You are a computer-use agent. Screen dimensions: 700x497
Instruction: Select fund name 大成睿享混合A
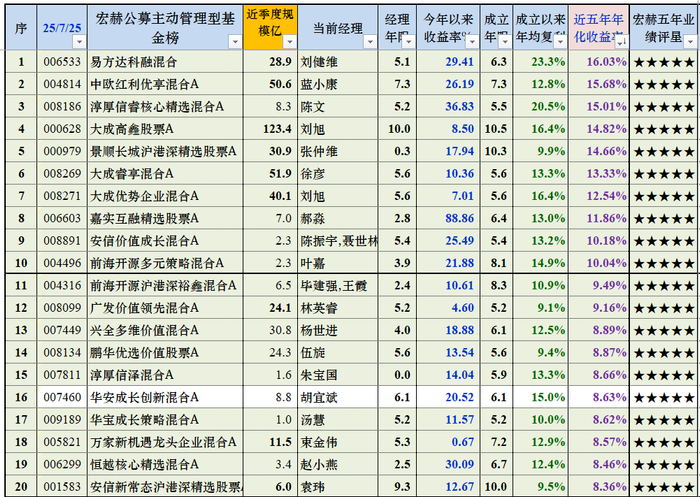[132, 174]
